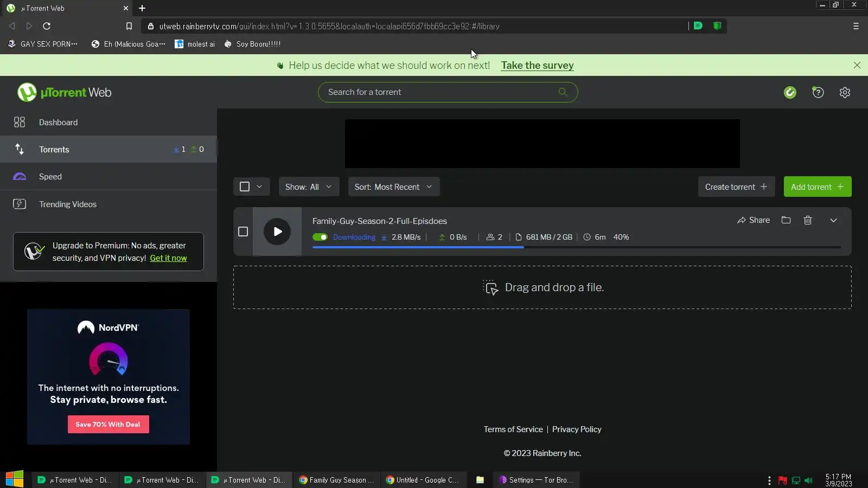Viewport: 868px width, 488px height.
Task: Click Create torrent button
Action: (736, 187)
